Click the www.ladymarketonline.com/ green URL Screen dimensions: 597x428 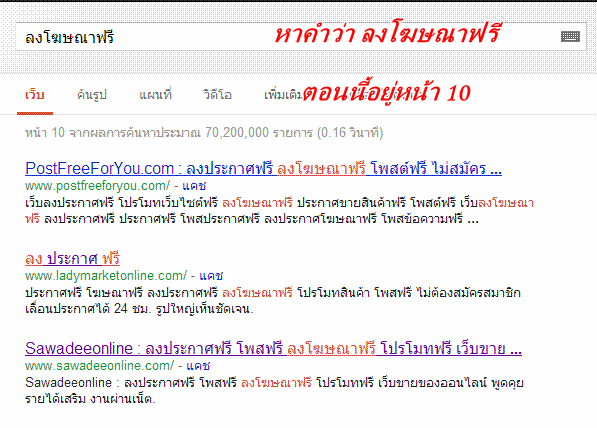pos(106,275)
